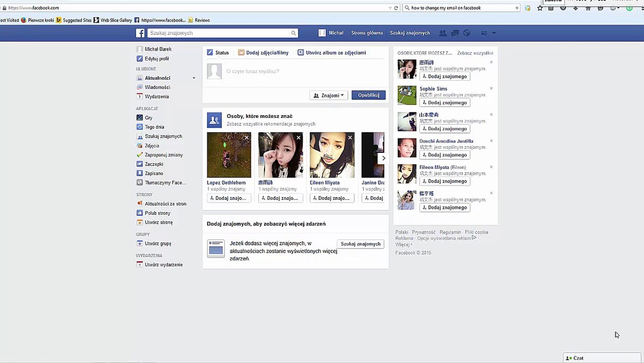The height and width of the screenshot is (363, 644).
Task: Add Lopez Dethlehem as friend
Action: tap(229, 198)
